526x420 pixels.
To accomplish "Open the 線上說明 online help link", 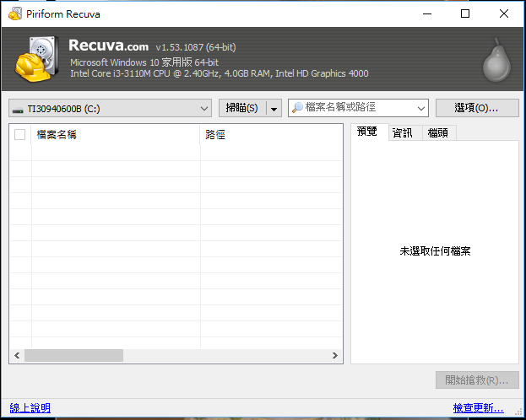I will (x=30, y=408).
